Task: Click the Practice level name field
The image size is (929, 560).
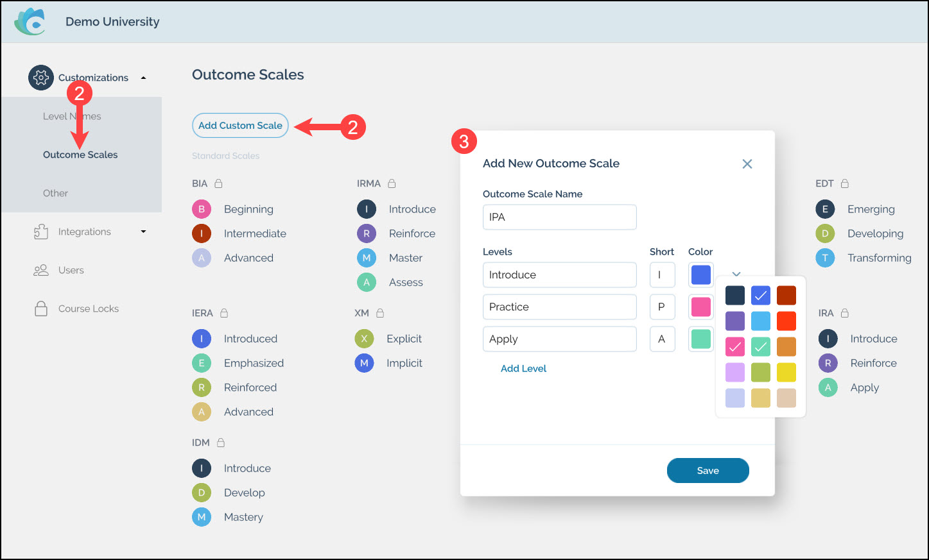Action: point(560,307)
